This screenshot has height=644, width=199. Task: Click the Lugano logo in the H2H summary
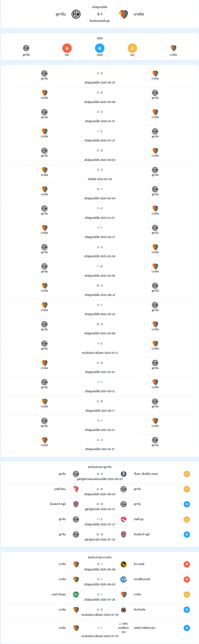point(26,48)
